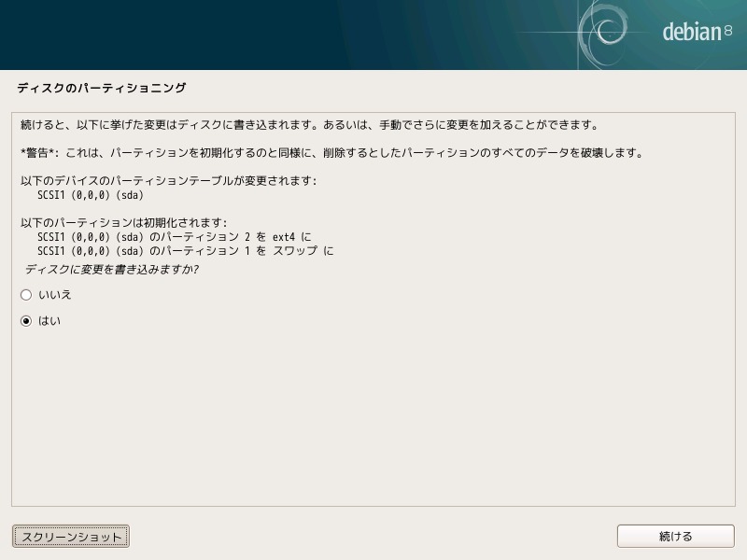Click the はい option label text
This screenshot has height=560, width=747.
pos(49,321)
